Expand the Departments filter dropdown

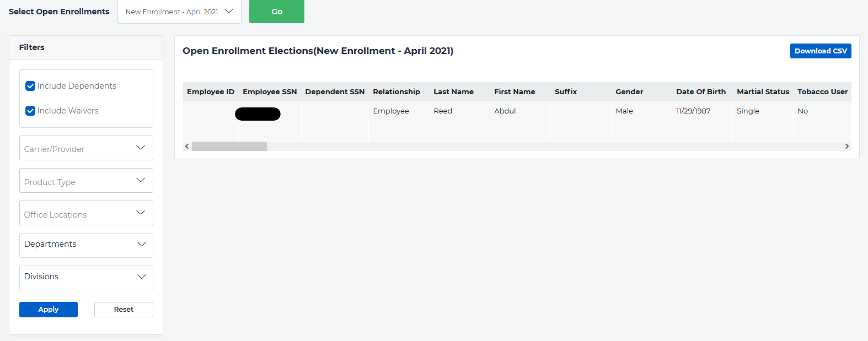[86, 245]
